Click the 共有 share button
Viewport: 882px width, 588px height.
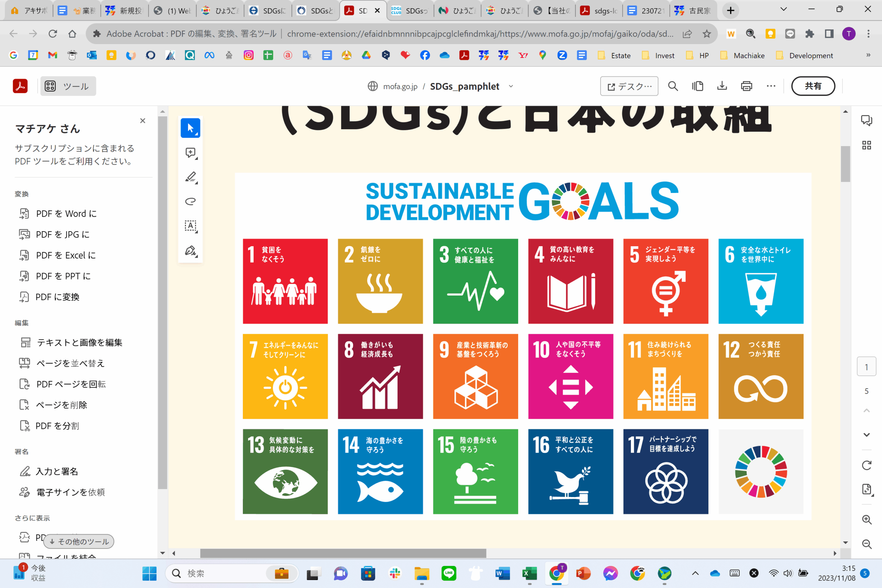[x=813, y=86]
